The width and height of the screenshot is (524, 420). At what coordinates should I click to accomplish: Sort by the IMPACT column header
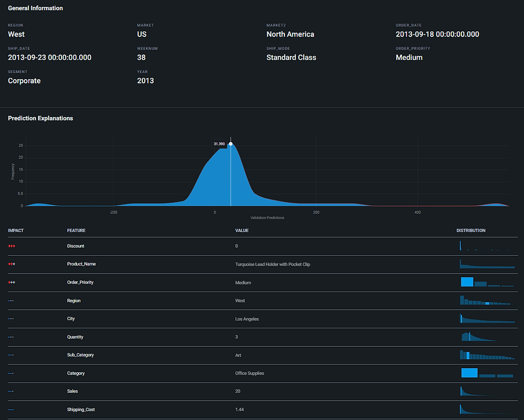[16, 231]
